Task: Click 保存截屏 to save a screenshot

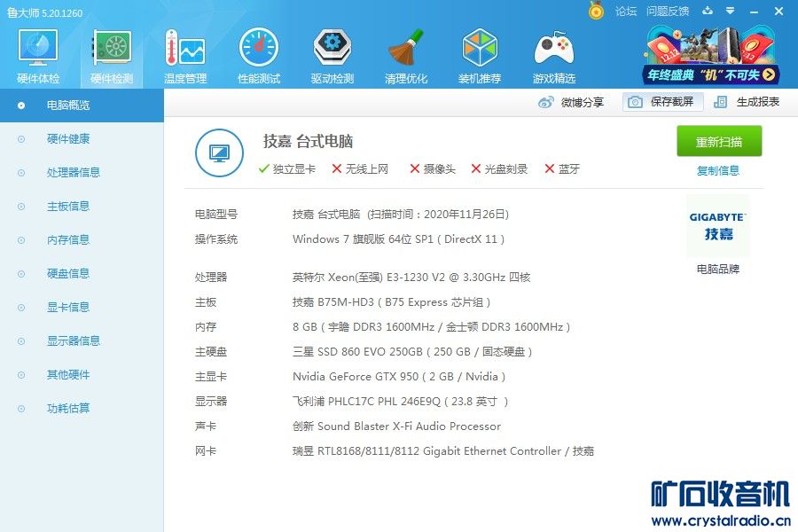Action: (662, 102)
